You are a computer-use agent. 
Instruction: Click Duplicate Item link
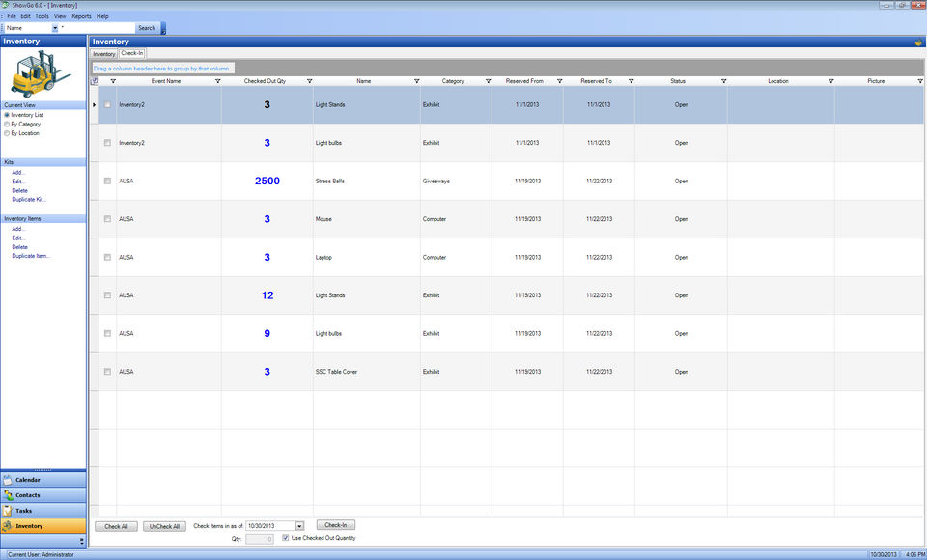[31, 256]
